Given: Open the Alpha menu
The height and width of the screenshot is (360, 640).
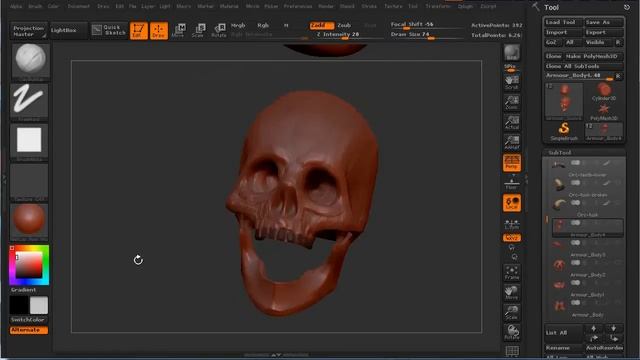Looking at the screenshot, I should (x=16, y=6).
